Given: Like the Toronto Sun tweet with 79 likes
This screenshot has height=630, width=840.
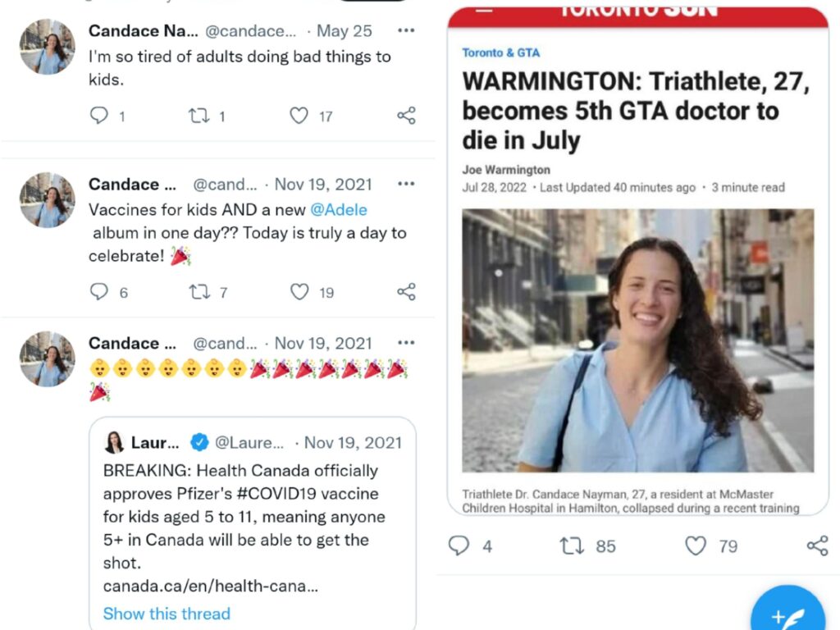Looking at the screenshot, I should click(x=696, y=546).
